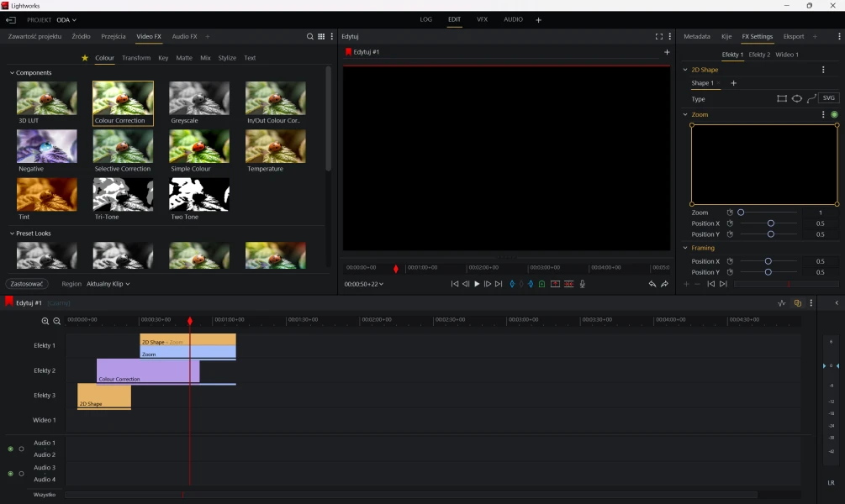Click the microphone voice-over record icon
The height and width of the screenshot is (504, 845).
[x=583, y=284]
